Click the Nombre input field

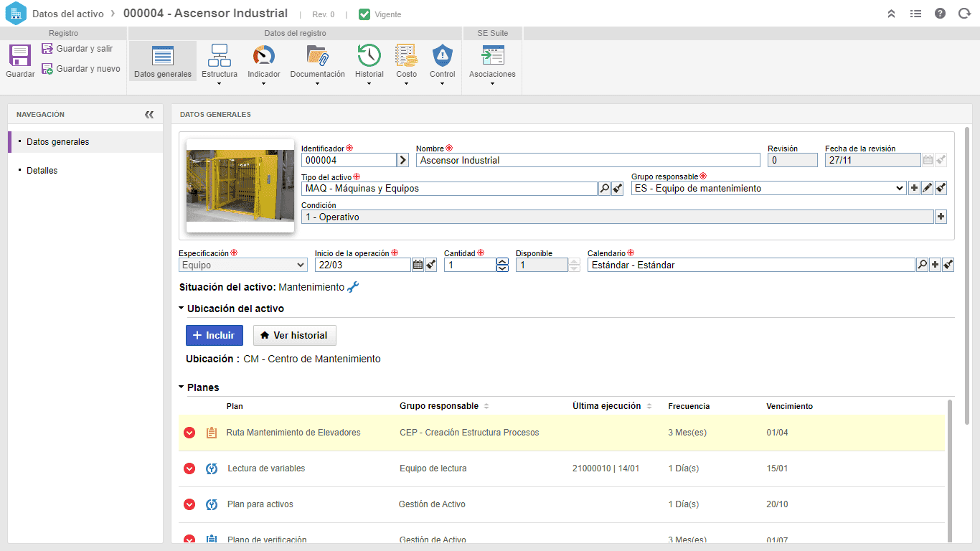pos(588,160)
